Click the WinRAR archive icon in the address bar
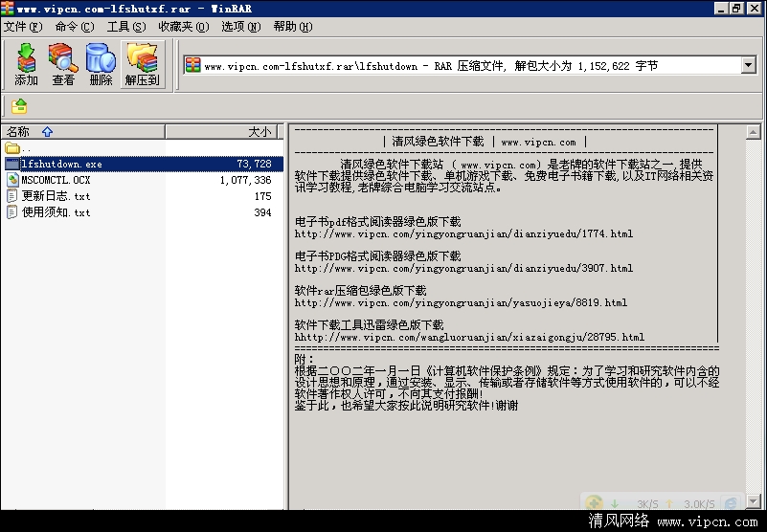This screenshot has width=767, height=532. [x=193, y=65]
